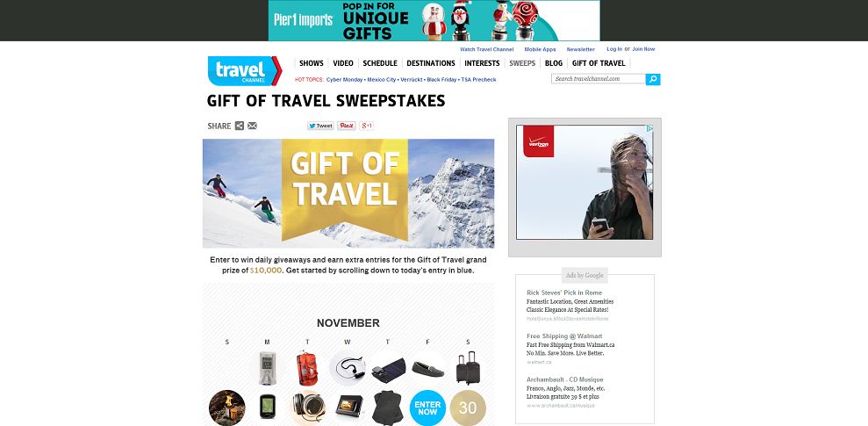The width and height of the screenshot is (868, 426).
Task: Open the TSA Precheck hot topic
Action: pyautogui.click(x=478, y=80)
